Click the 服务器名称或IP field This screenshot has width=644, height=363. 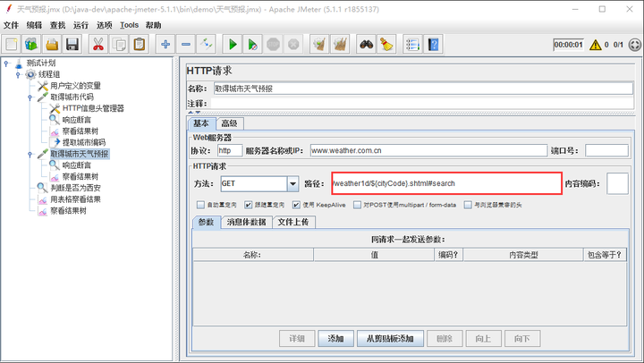[x=428, y=151]
